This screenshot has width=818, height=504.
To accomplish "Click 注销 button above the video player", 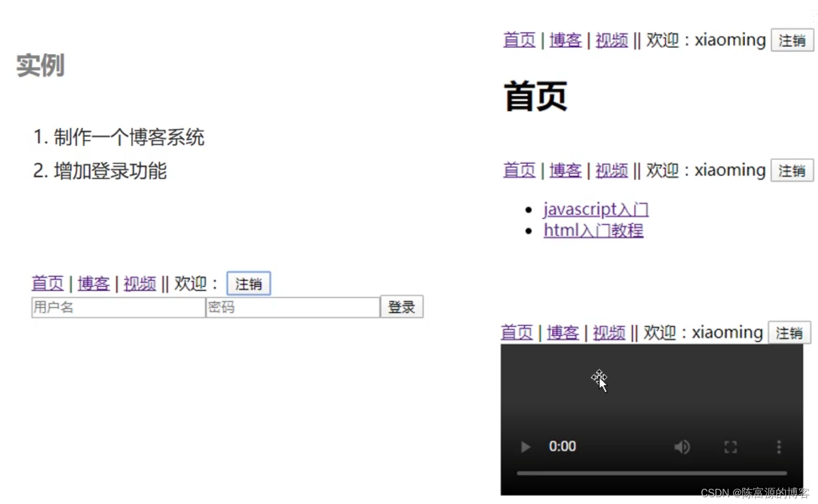I will [x=789, y=333].
